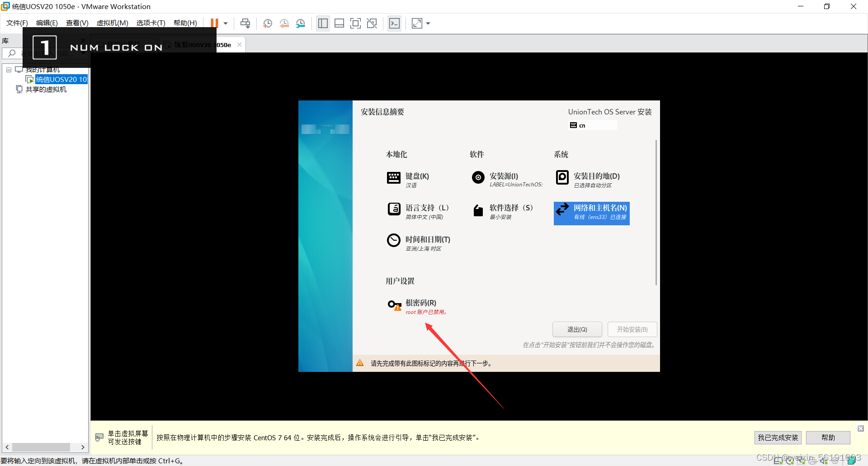Switch to Unity mode icon
868x466 pixels.
(372, 23)
